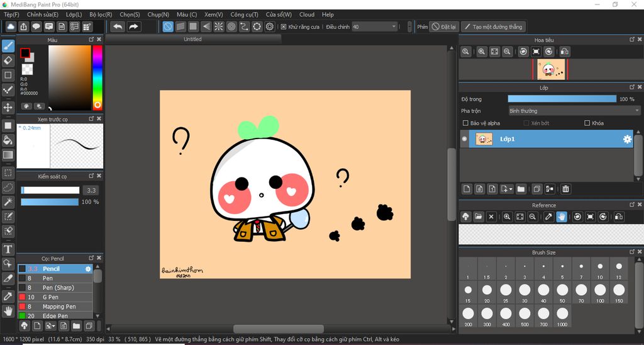Hide Lớp1 layer using visibility dot
644x345 pixels.
[465, 139]
